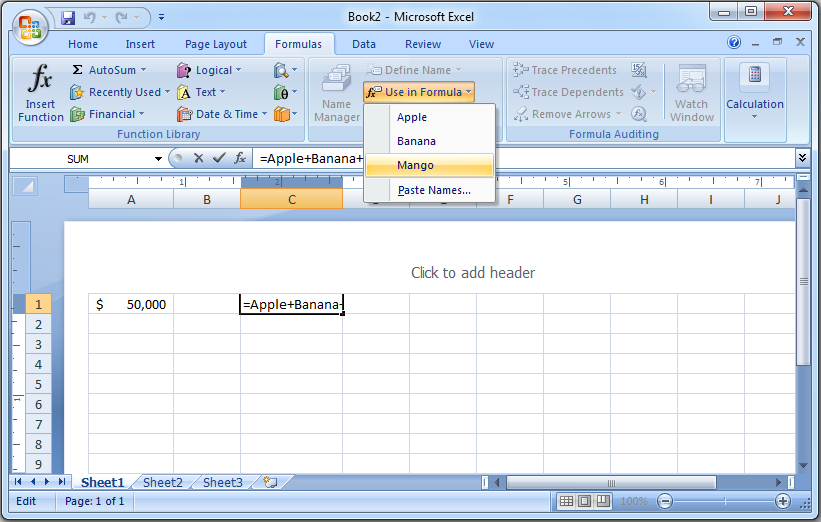Open Lookup & Reference functions icon
Screen dimensions: 821x522
pos(285,70)
